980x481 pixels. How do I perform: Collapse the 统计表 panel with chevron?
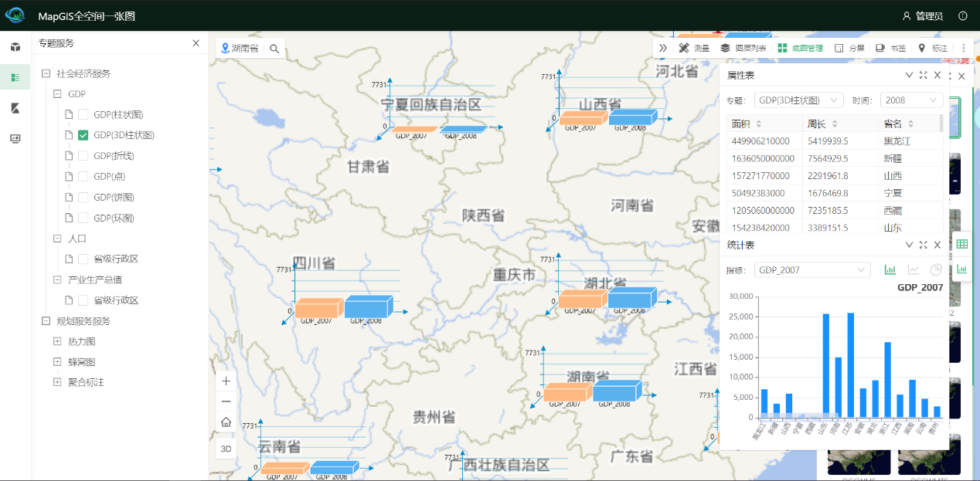coord(909,245)
